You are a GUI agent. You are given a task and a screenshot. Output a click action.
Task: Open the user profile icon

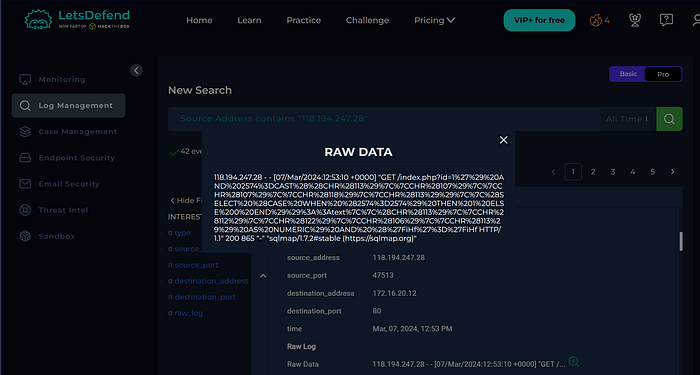pos(696,20)
